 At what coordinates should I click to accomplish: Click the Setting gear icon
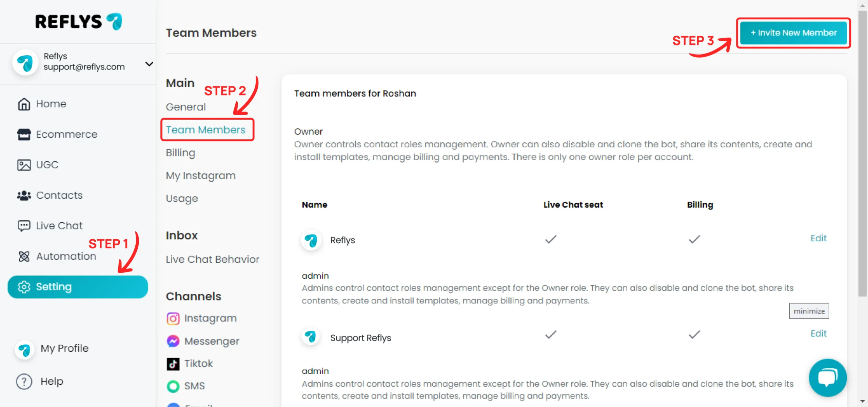click(x=24, y=287)
